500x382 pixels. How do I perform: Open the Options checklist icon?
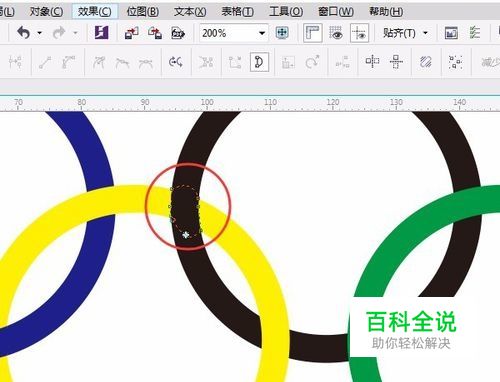[x=475, y=33]
